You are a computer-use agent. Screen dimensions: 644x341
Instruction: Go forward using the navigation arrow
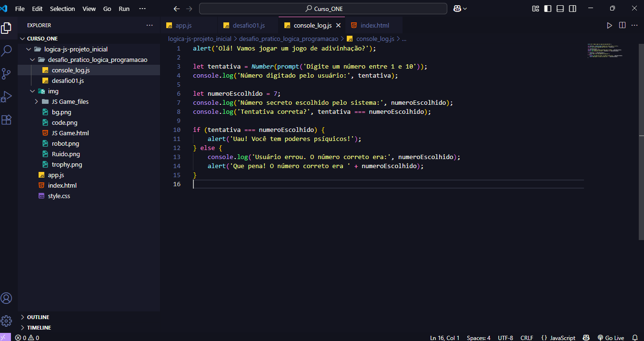click(x=190, y=9)
